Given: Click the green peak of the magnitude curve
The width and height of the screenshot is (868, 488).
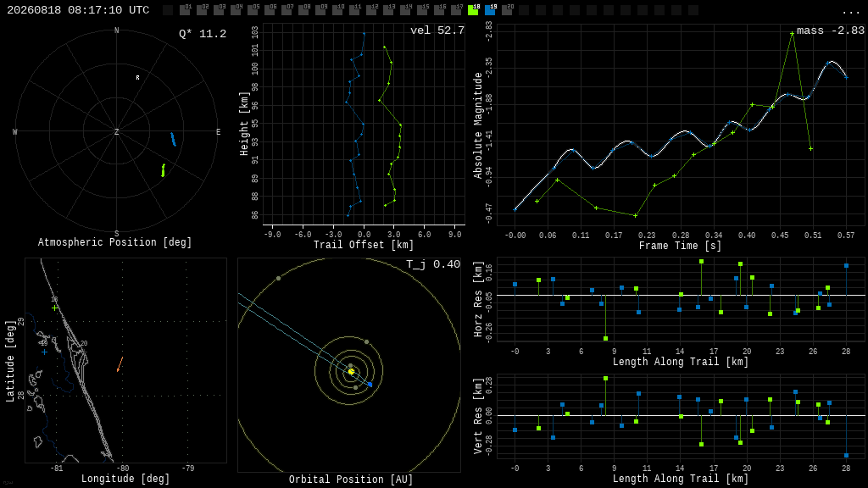Looking at the screenshot, I should (793, 33).
